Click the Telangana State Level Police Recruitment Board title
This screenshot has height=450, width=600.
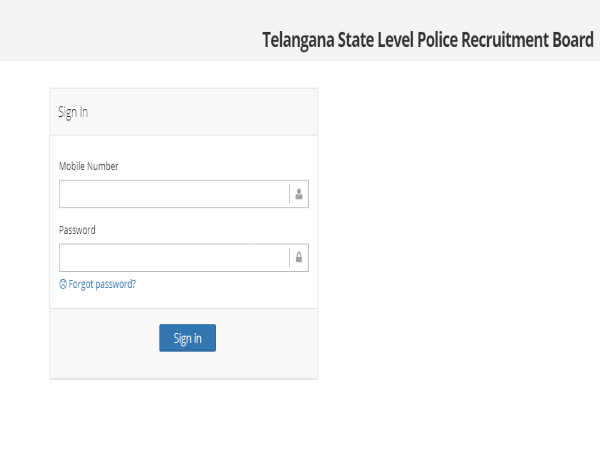[x=428, y=40]
